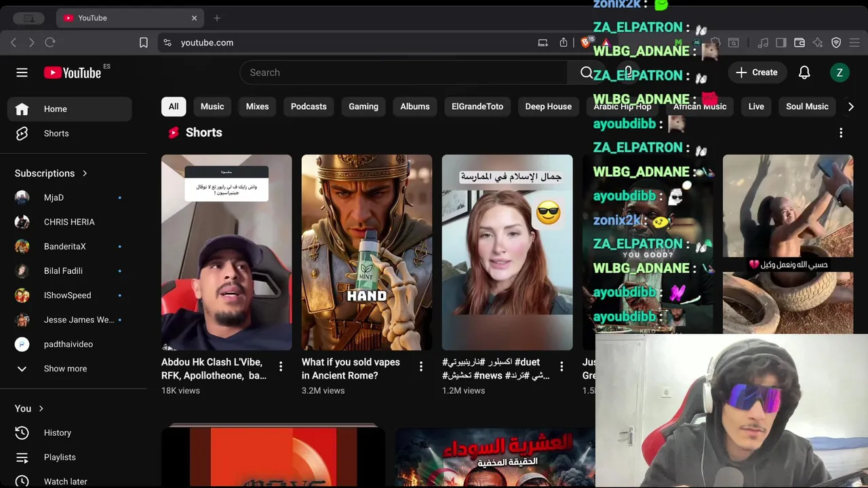This screenshot has width=868, height=488.
Task: Open options for vapes in Ancient Rome short
Action: (421, 367)
